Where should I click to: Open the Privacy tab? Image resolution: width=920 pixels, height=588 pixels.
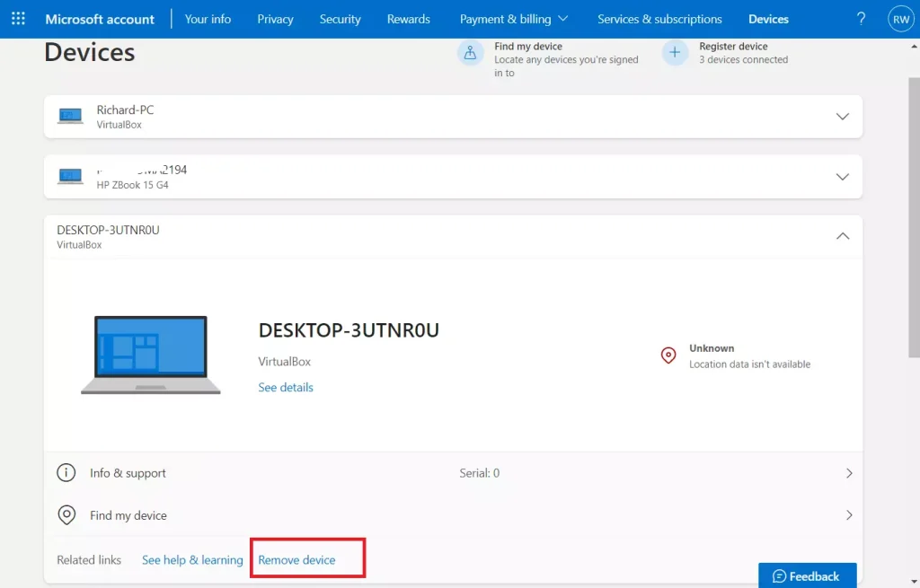[275, 19]
